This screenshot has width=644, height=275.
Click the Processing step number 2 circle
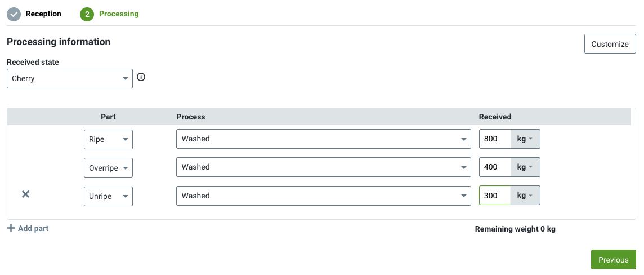(87, 14)
